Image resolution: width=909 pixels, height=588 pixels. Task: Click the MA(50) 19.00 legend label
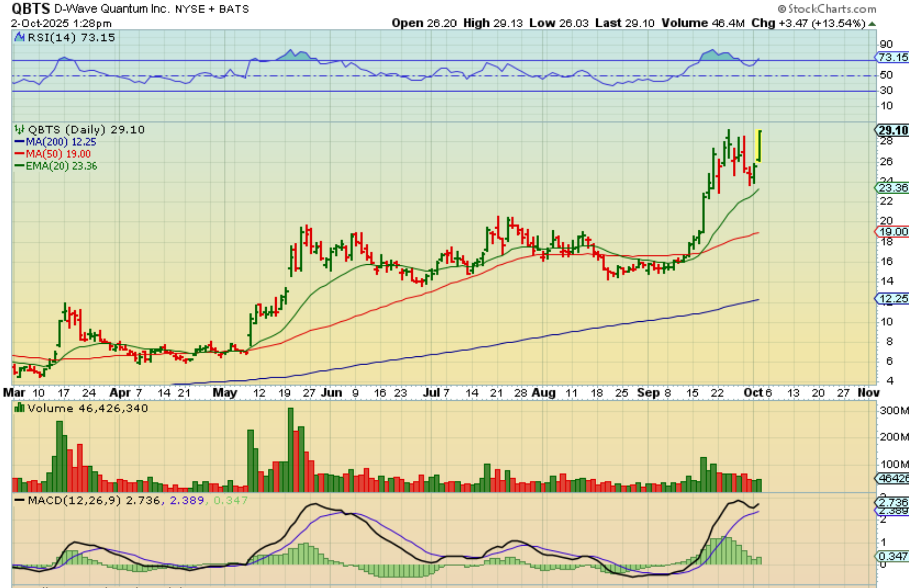(58, 154)
